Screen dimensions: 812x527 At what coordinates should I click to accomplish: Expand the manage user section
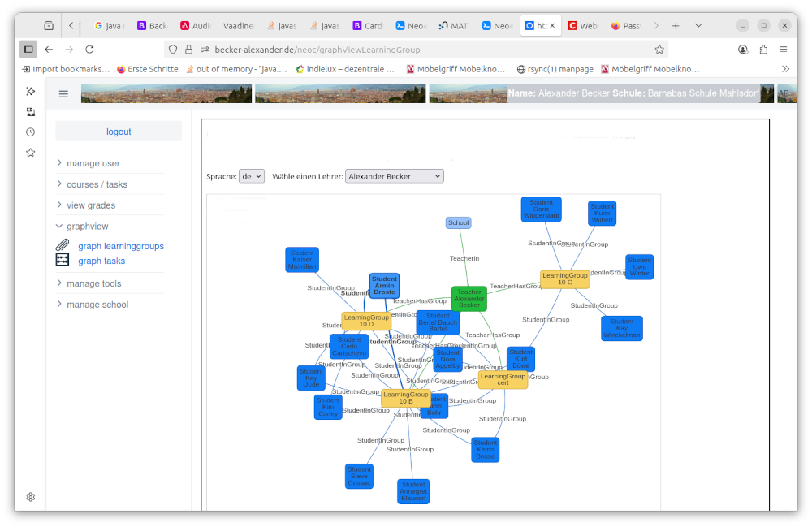95,162
